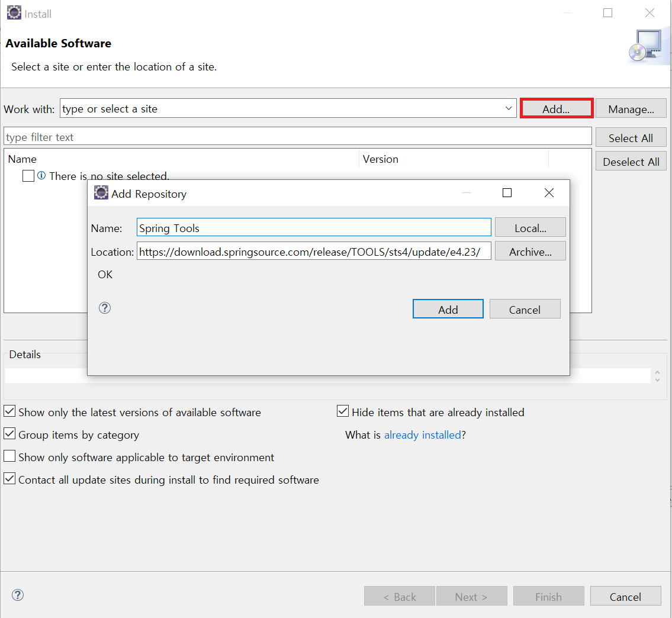Image resolution: width=672 pixels, height=618 pixels.
Task: Maximize the Add Repository dialog
Action: click(x=507, y=193)
